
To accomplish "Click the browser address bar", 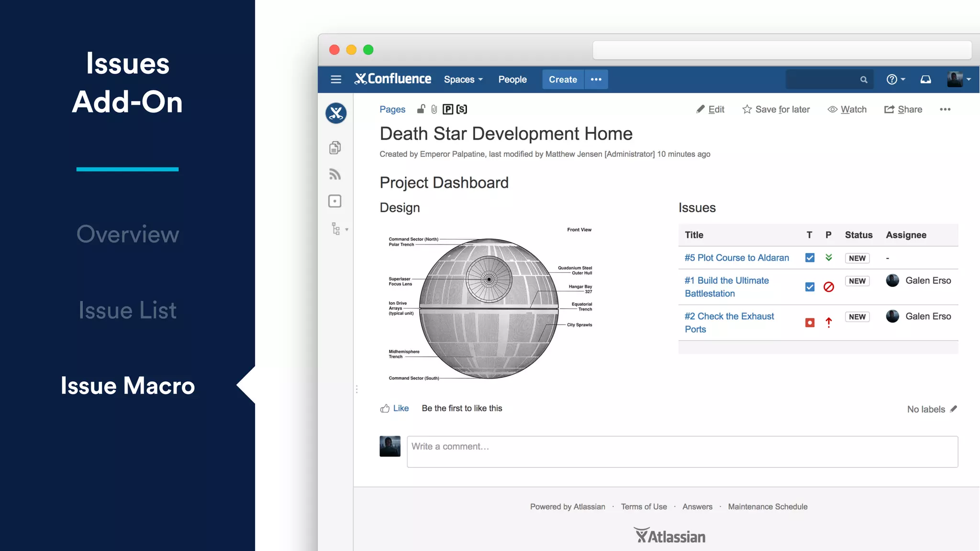I will point(782,50).
